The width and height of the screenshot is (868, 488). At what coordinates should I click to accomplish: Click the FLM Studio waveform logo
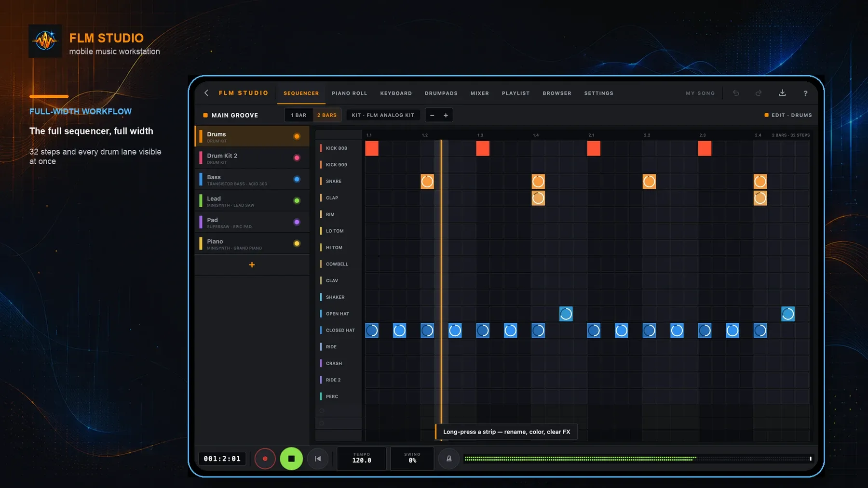pos(45,41)
